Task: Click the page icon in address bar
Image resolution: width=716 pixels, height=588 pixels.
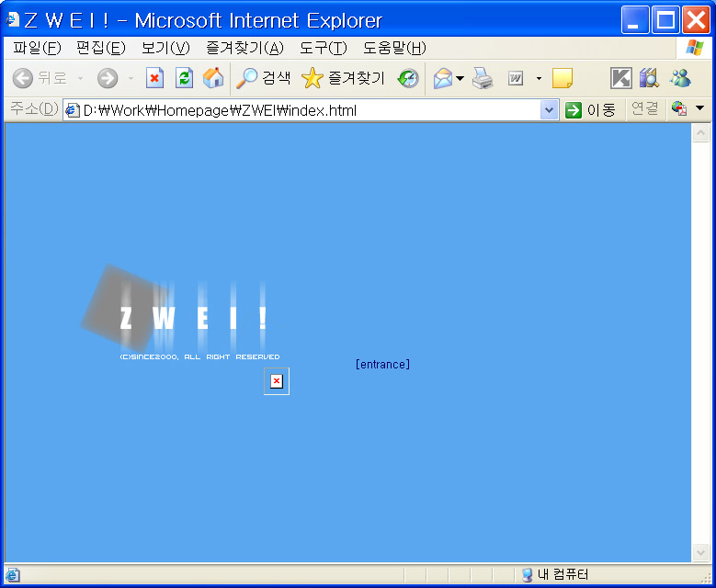Action: (x=72, y=110)
